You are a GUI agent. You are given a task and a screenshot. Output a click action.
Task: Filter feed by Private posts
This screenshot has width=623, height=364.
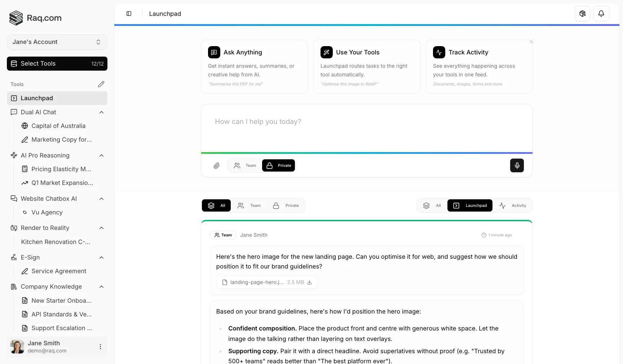[x=286, y=205]
